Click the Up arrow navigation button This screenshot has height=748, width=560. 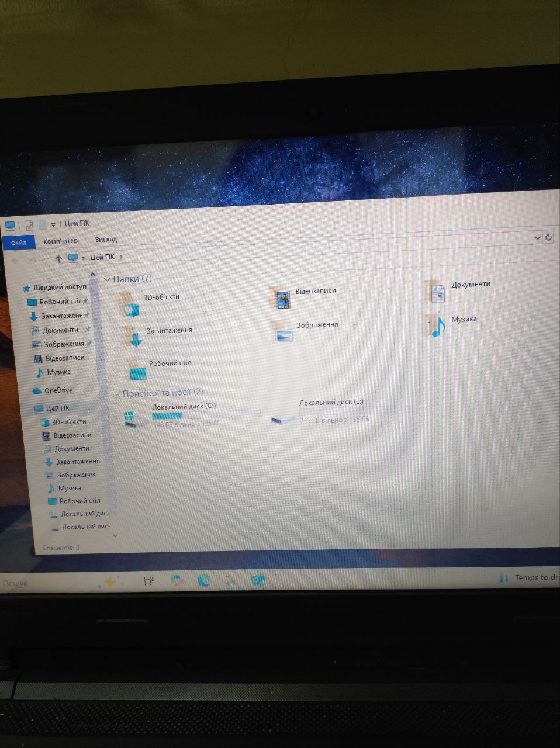[58, 258]
